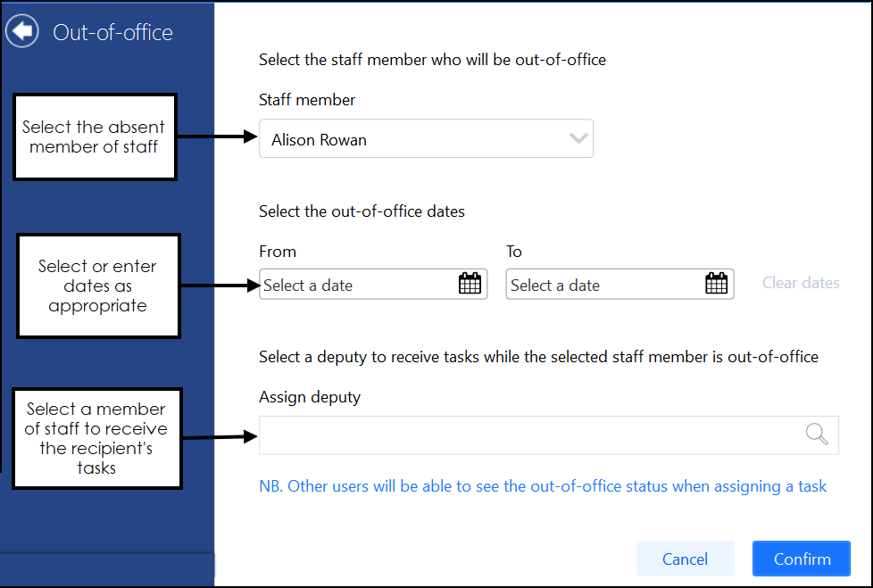
Task: Click the 'Select the absent member' callout
Action: (x=94, y=137)
